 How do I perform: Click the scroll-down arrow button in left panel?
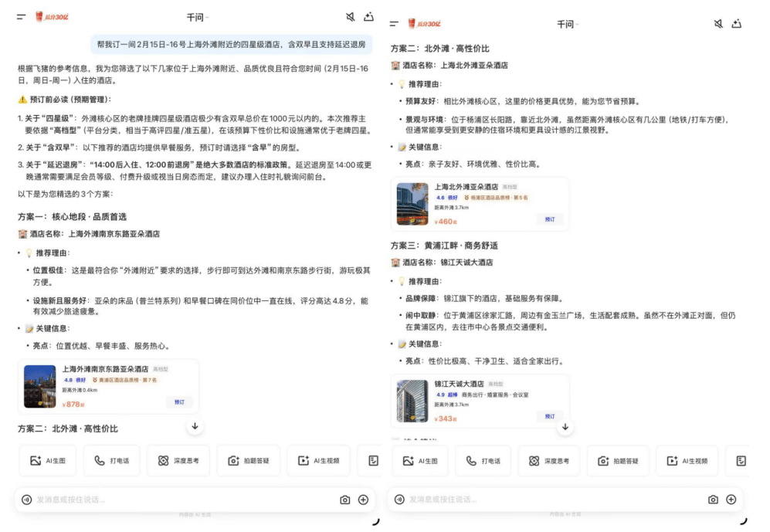(195, 426)
